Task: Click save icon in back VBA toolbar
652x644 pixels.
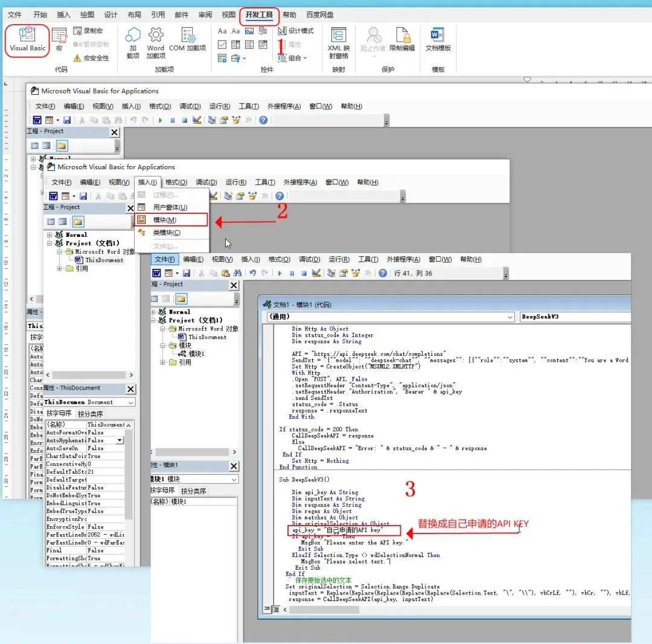Action: [66, 120]
